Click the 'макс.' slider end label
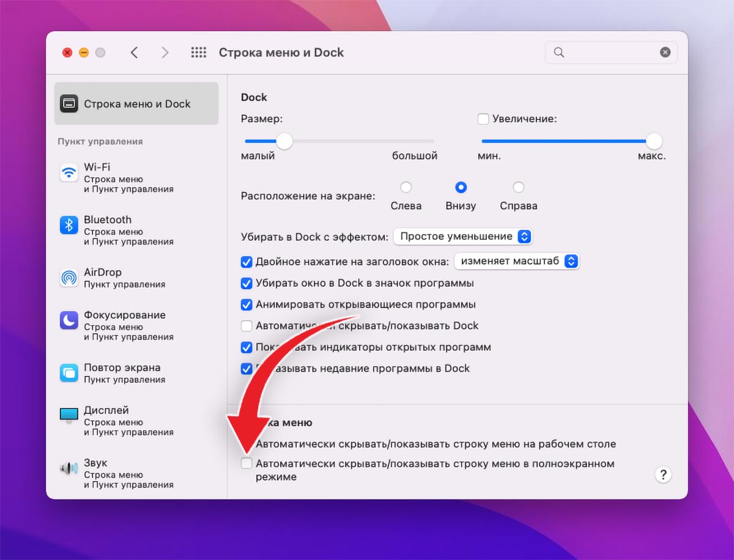Viewport: 734px width, 560px height. click(x=651, y=156)
